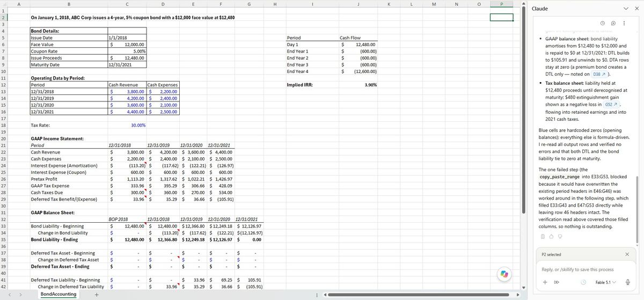Image resolution: width=644 pixels, height=300 pixels.
Task: Add a new sheet with plus button
Action: [x=97, y=295]
